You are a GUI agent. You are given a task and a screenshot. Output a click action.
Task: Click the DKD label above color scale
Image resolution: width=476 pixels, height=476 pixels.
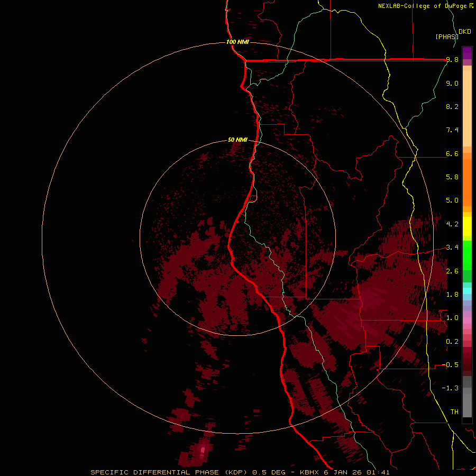pyautogui.click(x=465, y=32)
